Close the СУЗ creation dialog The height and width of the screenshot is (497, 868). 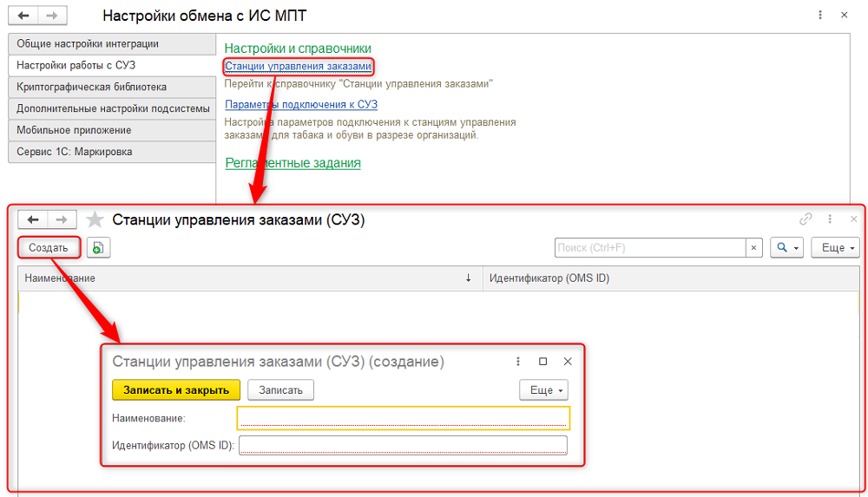pos(568,362)
